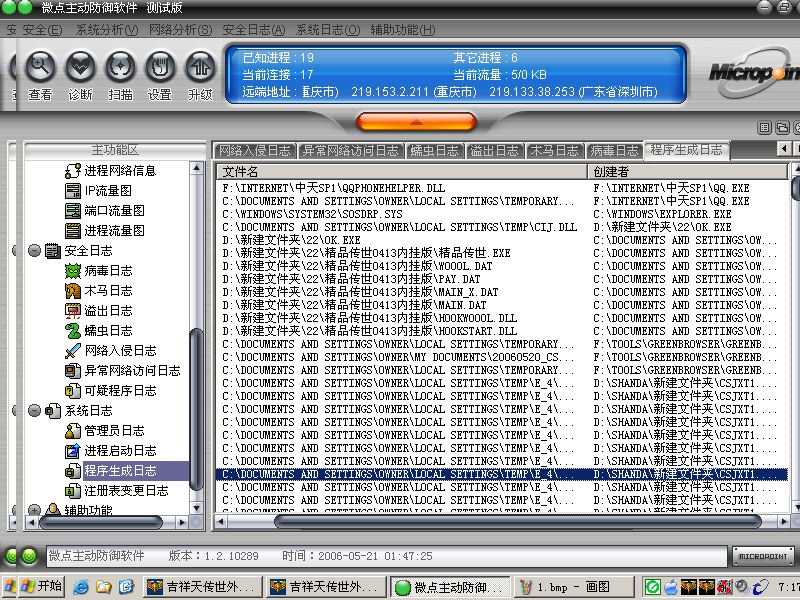
Task: Launch 升级 (Upgrade) from toolbar
Action: pyautogui.click(x=200, y=76)
